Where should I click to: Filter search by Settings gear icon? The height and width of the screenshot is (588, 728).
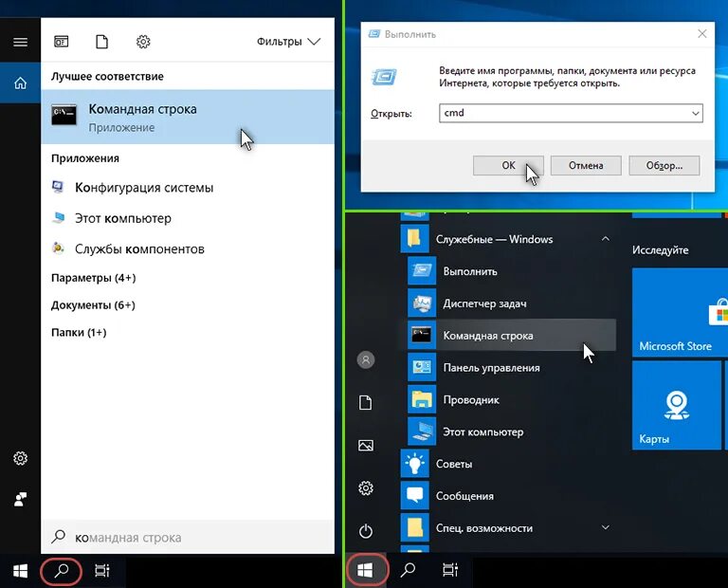click(143, 42)
